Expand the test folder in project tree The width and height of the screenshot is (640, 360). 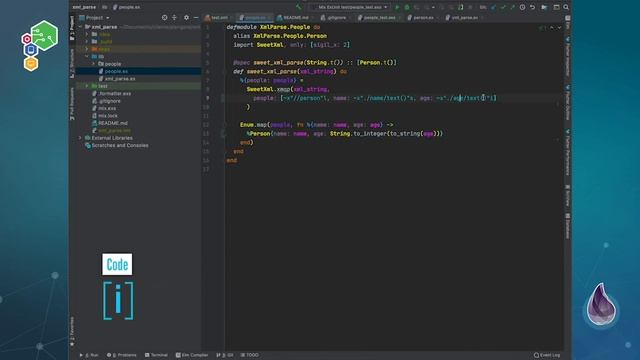(x=87, y=86)
